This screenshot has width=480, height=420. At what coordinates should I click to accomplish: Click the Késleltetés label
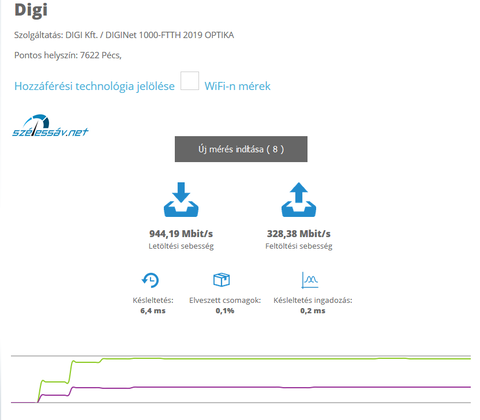(x=153, y=300)
